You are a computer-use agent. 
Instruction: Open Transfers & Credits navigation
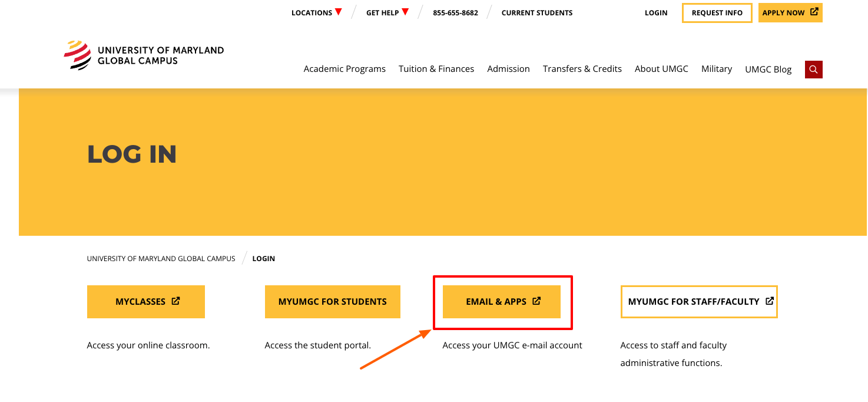point(582,69)
